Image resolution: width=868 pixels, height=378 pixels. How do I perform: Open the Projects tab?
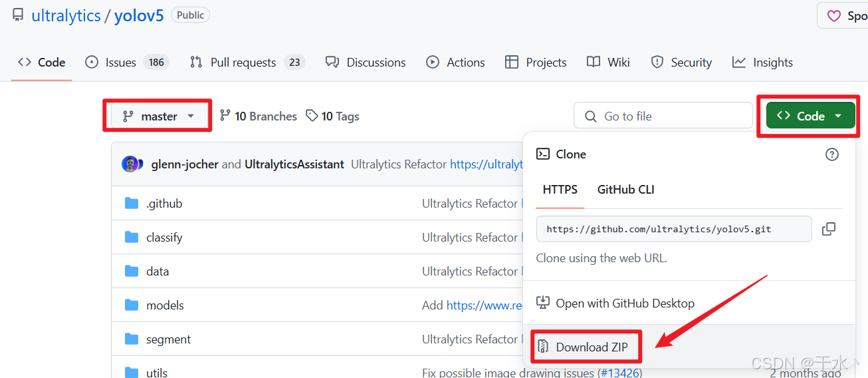(x=536, y=62)
